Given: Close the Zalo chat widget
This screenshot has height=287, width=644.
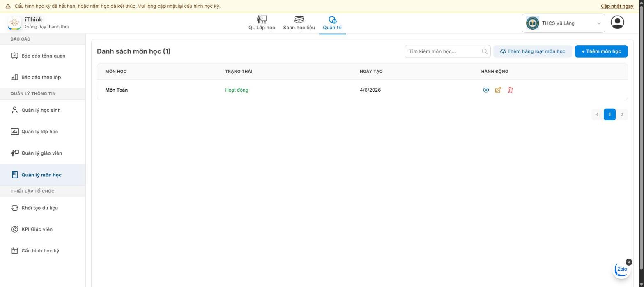Looking at the screenshot, I should (629, 262).
